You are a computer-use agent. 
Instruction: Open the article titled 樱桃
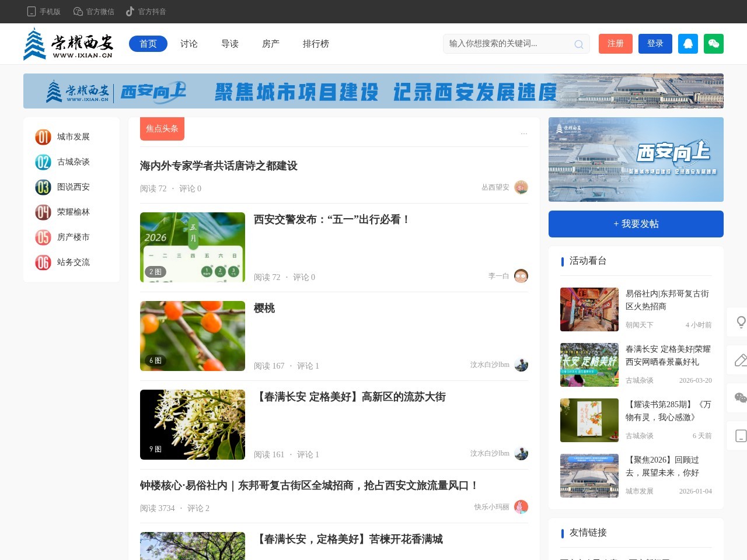tap(266, 309)
